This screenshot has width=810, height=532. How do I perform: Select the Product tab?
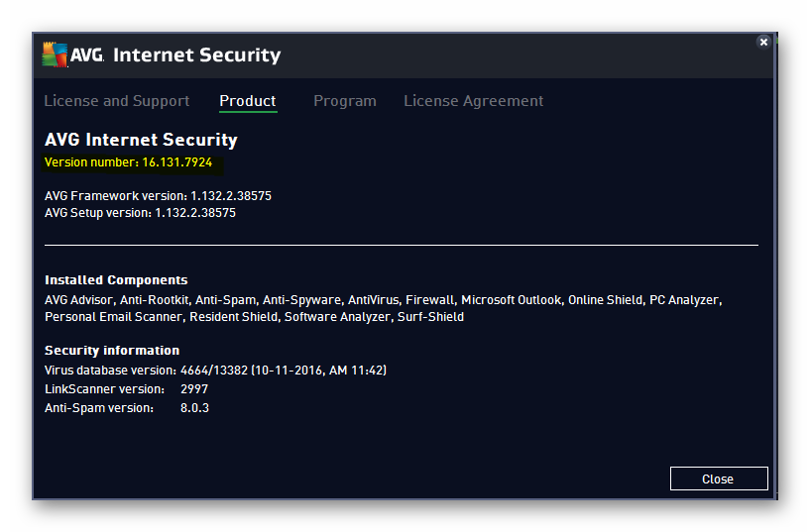tap(248, 101)
